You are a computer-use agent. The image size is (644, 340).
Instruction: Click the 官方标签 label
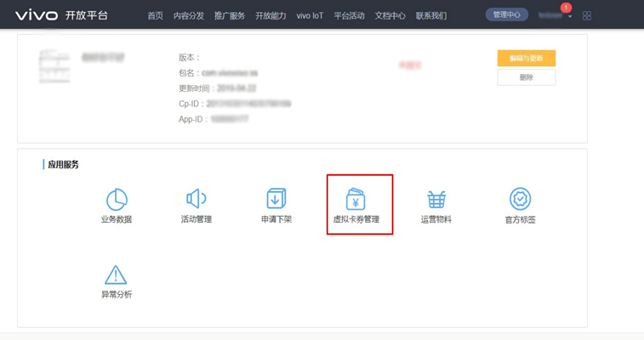(x=521, y=220)
